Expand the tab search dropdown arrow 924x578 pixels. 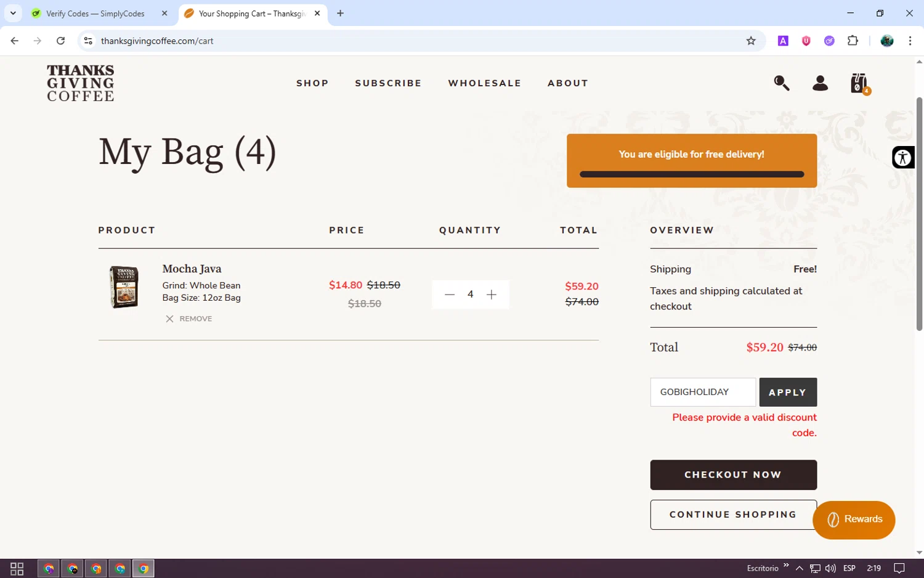point(13,14)
